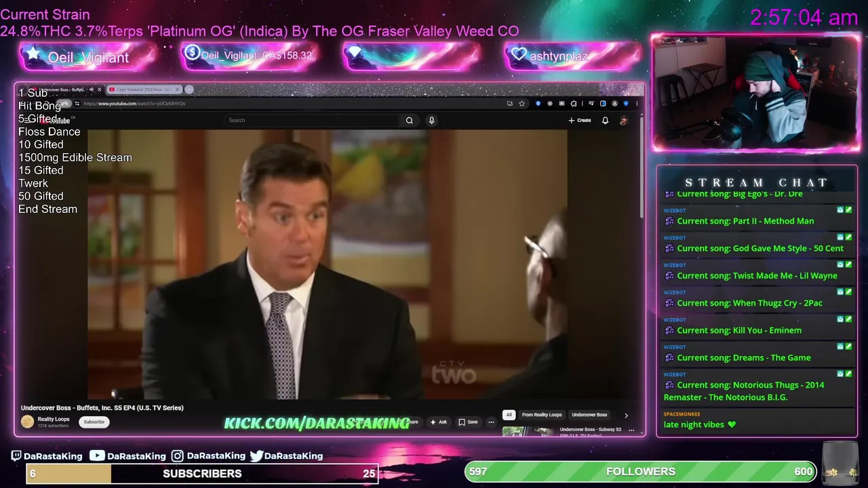The width and height of the screenshot is (868, 488).
Task: Select the From Reality Loops chip
Action: point(542,415)
